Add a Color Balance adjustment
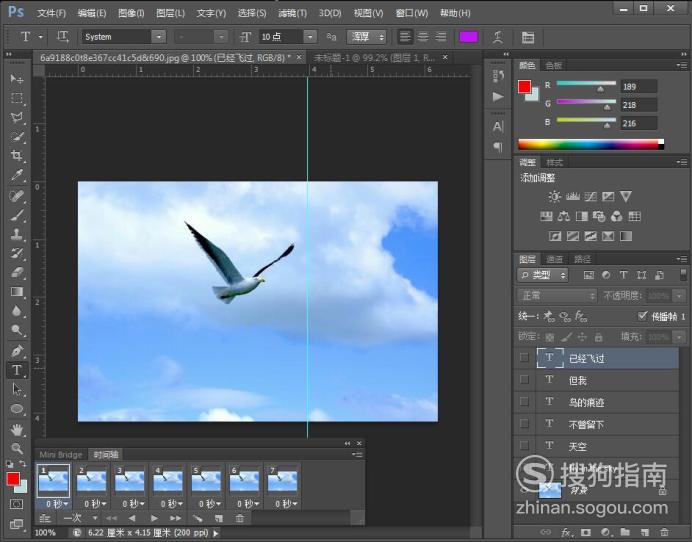692x542 pixels. 564,216
